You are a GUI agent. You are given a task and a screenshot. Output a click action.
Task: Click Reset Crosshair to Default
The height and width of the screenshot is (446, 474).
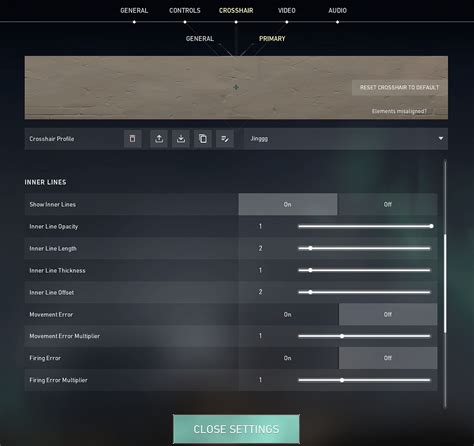[x=399, y=88]
